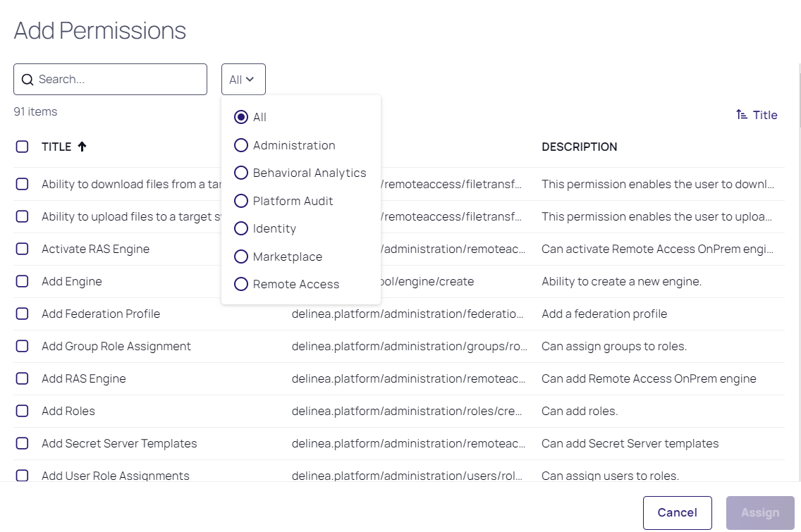The width and height of the screenshot is (801, 532).
Task: Select the Platform Audit radio button
Action: (241, 201)
